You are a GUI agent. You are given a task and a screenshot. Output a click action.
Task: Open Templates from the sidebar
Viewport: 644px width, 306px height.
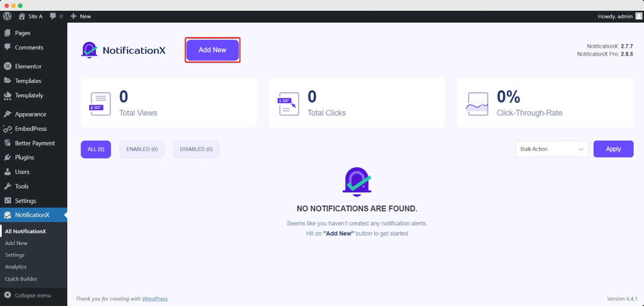pyautogui.click(x=28, y=81)
